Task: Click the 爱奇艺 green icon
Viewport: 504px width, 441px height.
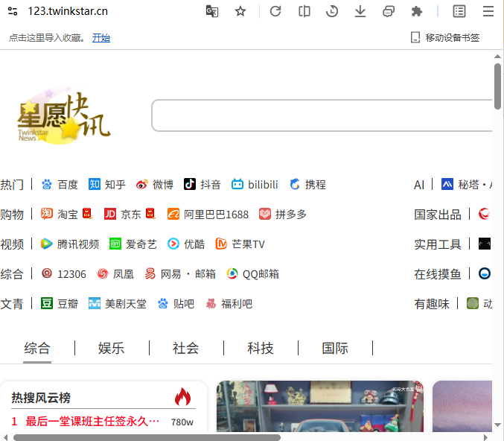Action: 115,244
